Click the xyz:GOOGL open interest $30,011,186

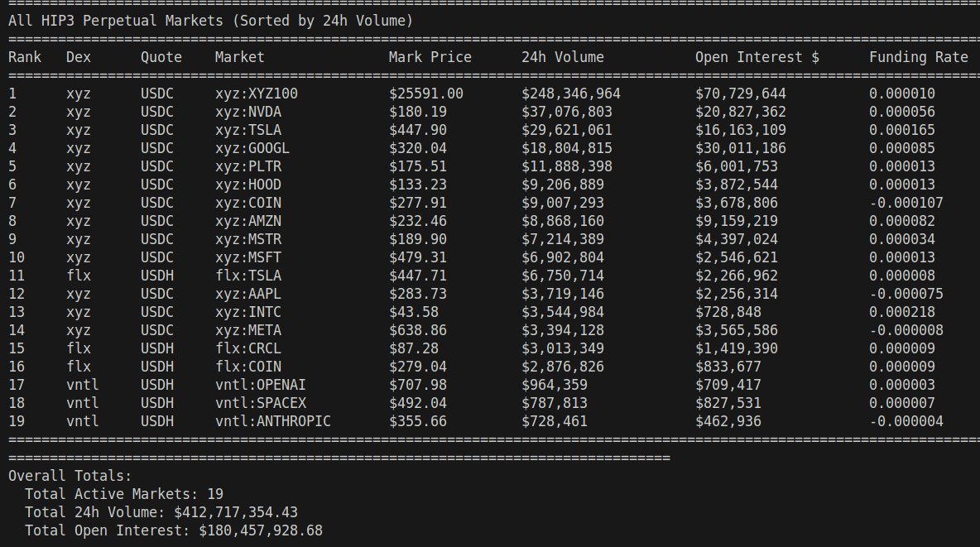tap(740, 148)
